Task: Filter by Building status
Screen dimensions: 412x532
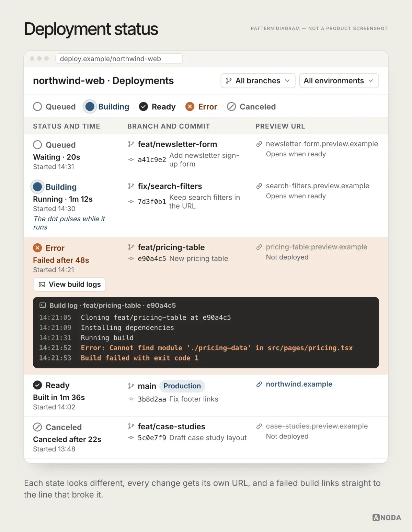Action: point(107,107)
